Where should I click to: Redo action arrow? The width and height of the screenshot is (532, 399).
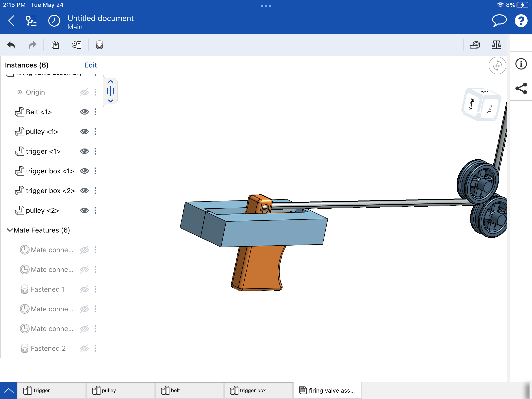click(x=33, y=45)
